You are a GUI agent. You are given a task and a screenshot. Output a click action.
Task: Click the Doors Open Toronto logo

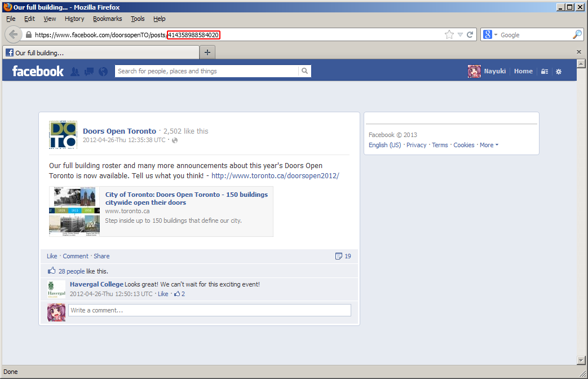(x=63, y=135)
